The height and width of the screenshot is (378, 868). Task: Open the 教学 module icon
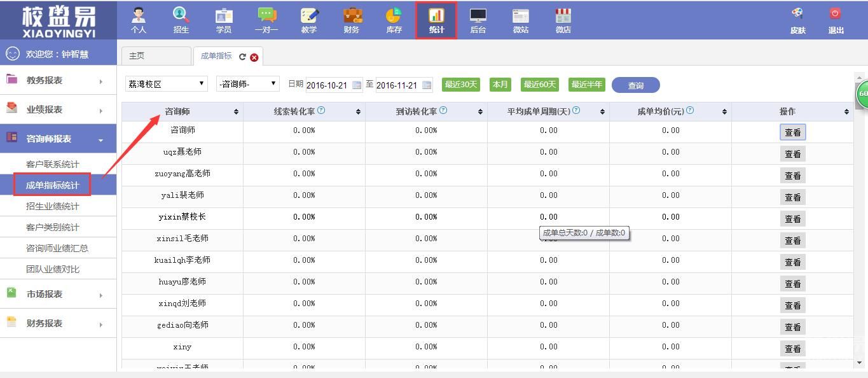tap(309, 20)
